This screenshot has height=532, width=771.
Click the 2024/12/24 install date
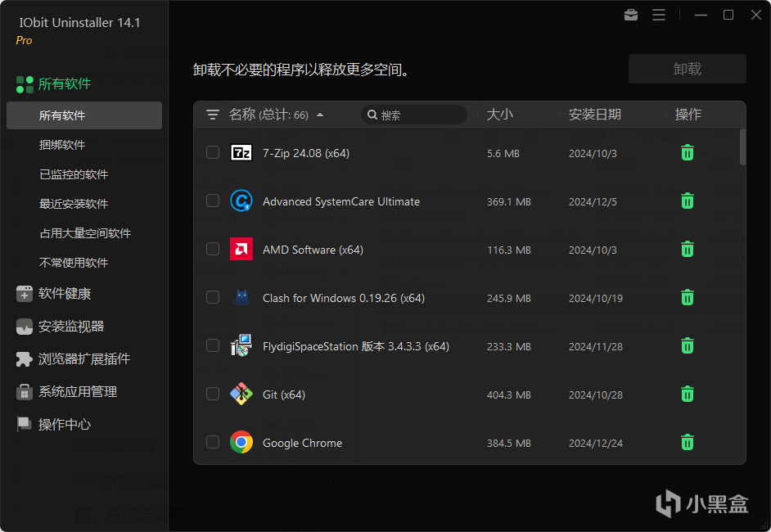(x=596, y=443)
